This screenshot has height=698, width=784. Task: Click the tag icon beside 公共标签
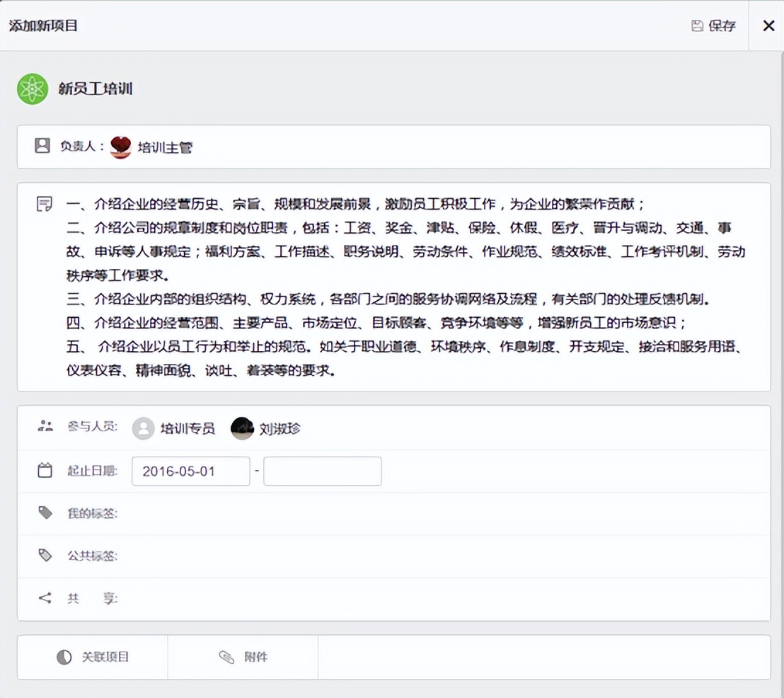[x=45, y=556]
